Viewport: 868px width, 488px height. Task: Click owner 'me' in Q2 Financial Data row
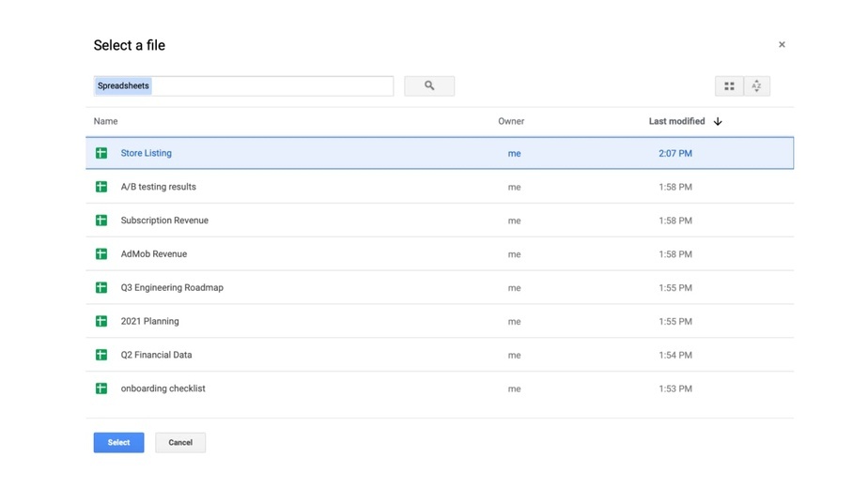514,356
